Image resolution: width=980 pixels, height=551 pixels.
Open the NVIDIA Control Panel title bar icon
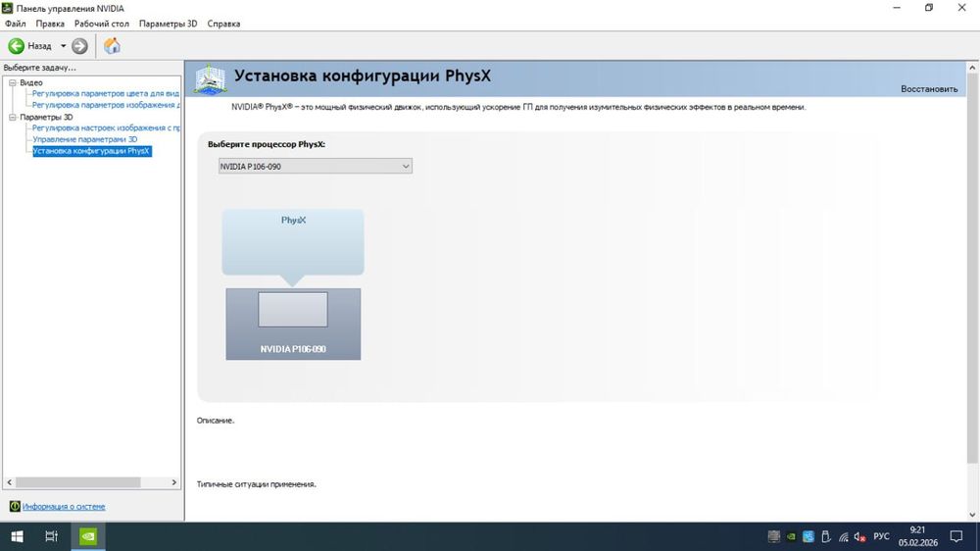click(7, 8)
